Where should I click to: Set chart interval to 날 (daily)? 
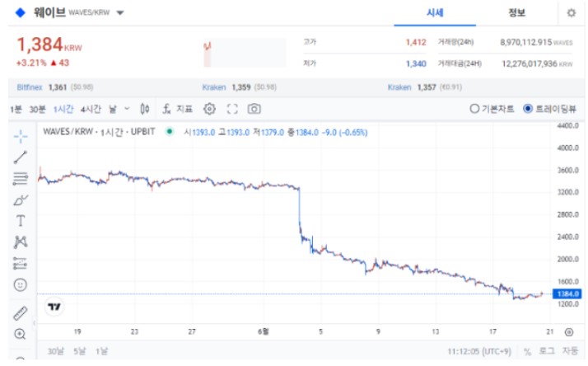(113, 110)
